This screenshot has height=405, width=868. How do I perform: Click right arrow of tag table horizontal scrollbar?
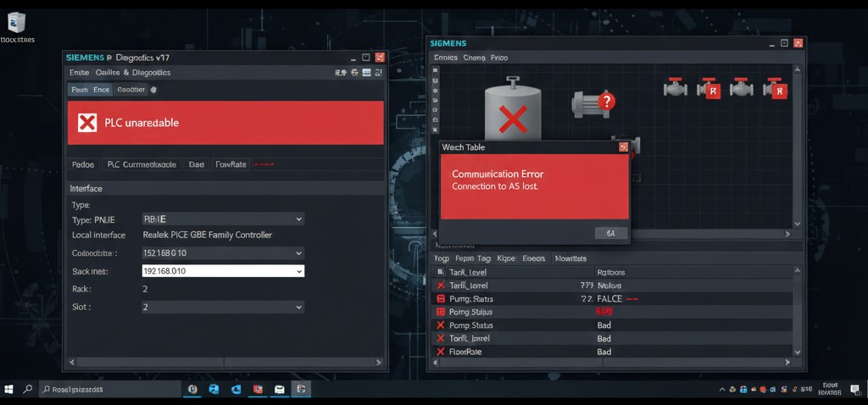(787, 363)
